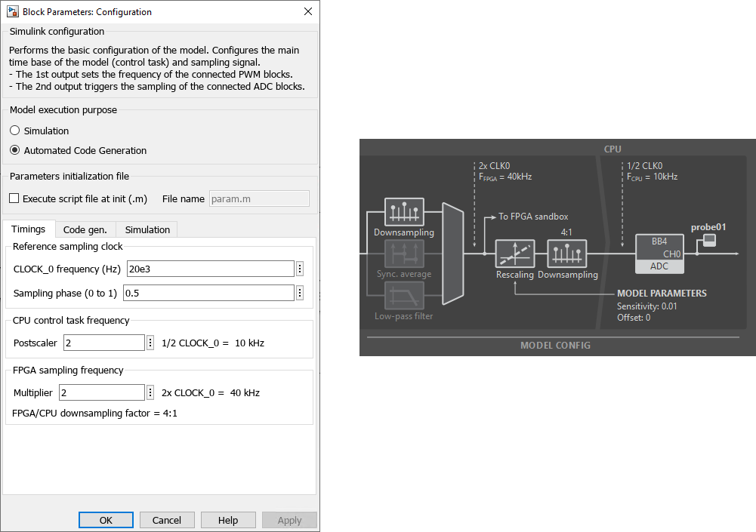Enable Execute script file at init checkbox
This screenshot has width=756, height=532.
14,198
